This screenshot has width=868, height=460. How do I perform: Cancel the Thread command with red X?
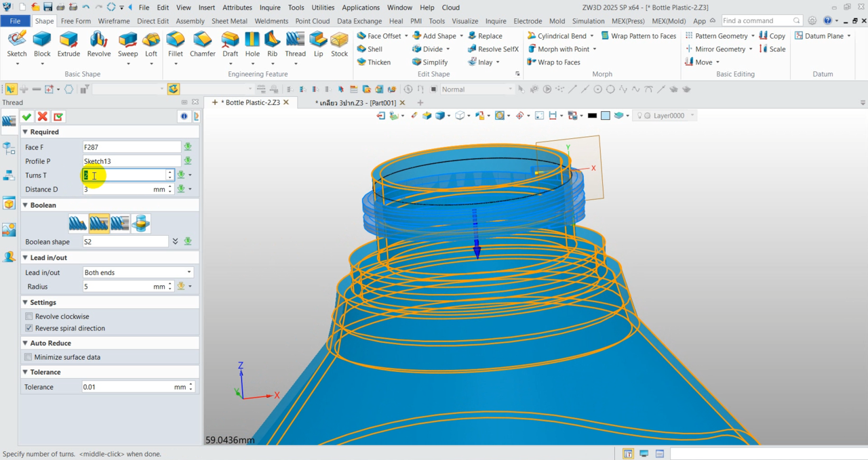(43, 117)
